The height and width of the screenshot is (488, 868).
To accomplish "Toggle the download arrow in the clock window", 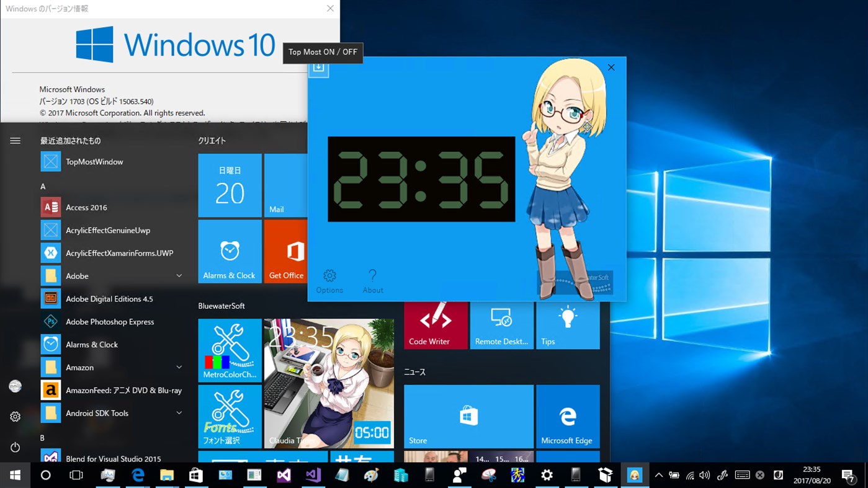I will [318, 68].
